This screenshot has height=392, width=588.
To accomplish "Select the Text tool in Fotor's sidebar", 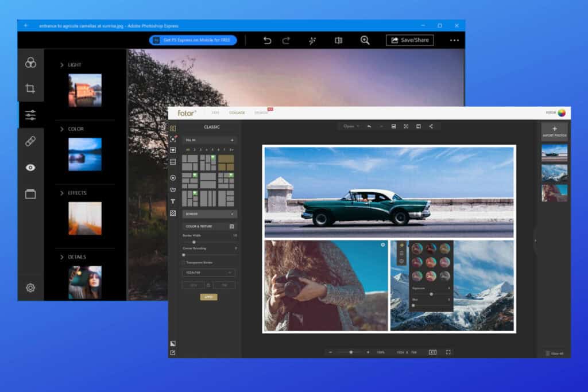I will pyautogui.click(x=174, y=201).
